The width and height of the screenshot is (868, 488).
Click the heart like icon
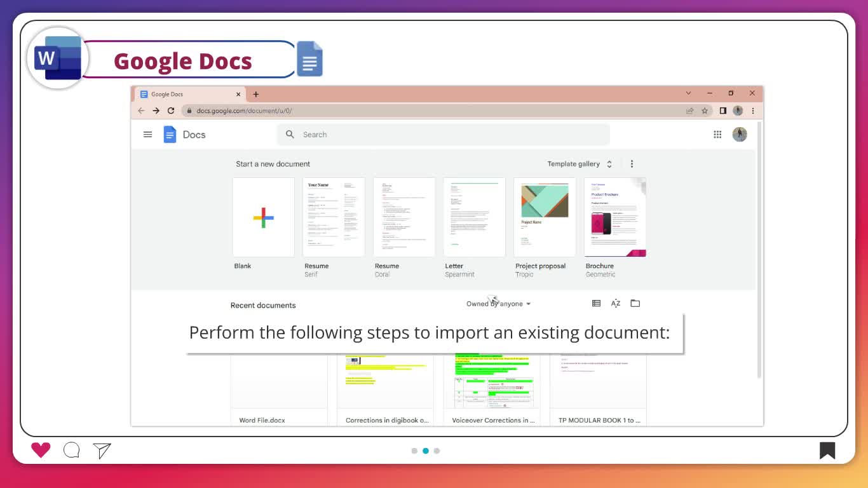pyautogui.click(x=41, y=451)
